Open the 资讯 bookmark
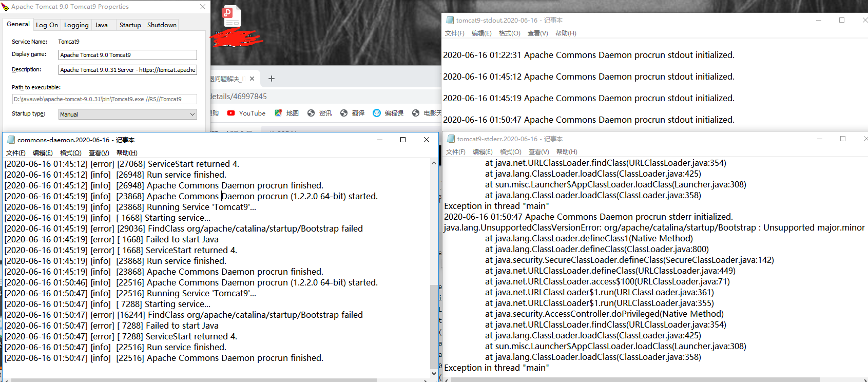868x382 pixels. (x=319, y=113)
